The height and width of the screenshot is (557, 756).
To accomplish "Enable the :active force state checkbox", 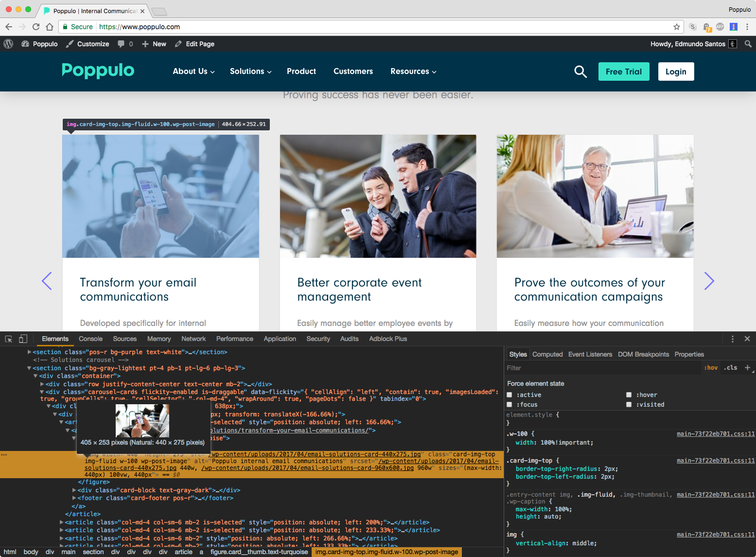I will 510,395.
